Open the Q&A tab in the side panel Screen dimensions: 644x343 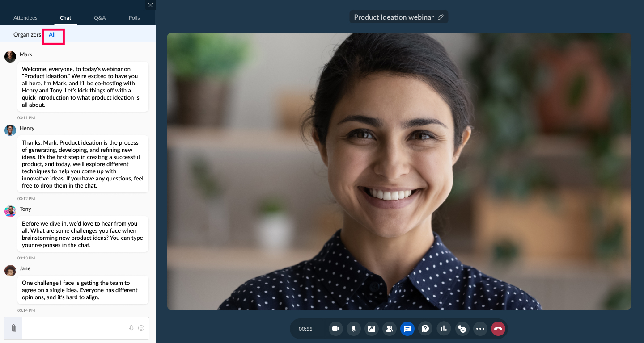click(x=100, y=18)
